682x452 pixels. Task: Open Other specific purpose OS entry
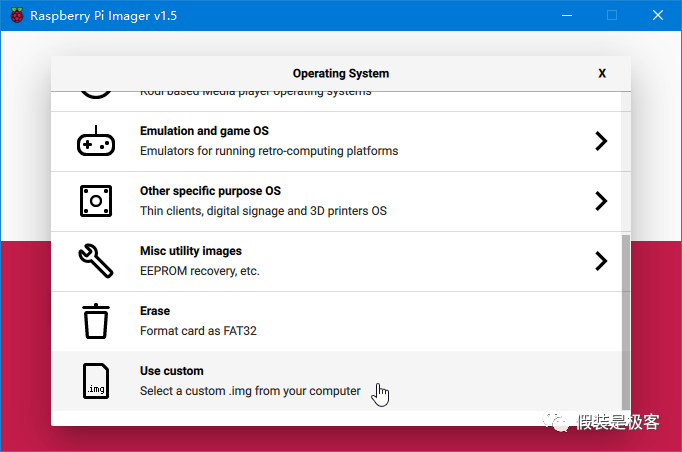336,201
